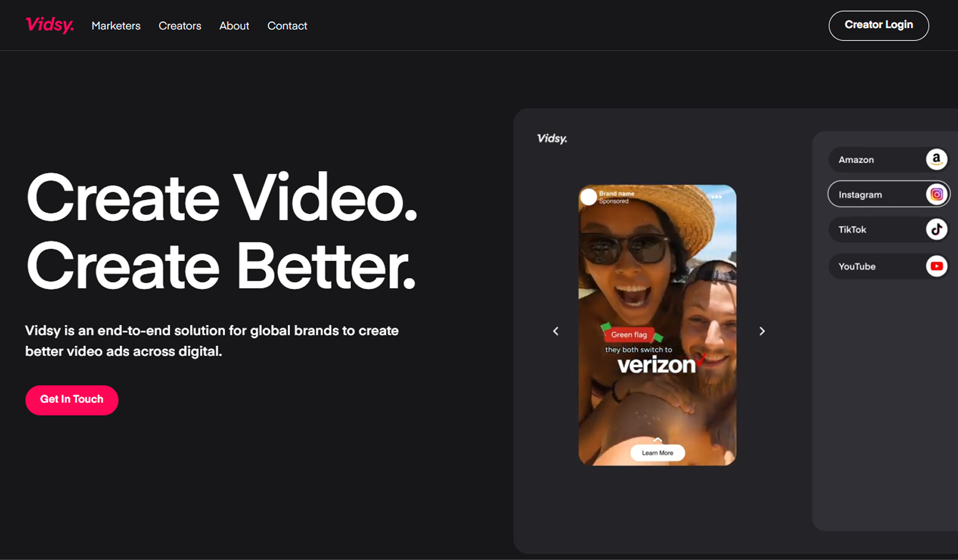The width and height of the screenshot is (958, 560).
Task: Switch to the YouTube platform tab
Action: pyautogui.click(x=888, y=266)
